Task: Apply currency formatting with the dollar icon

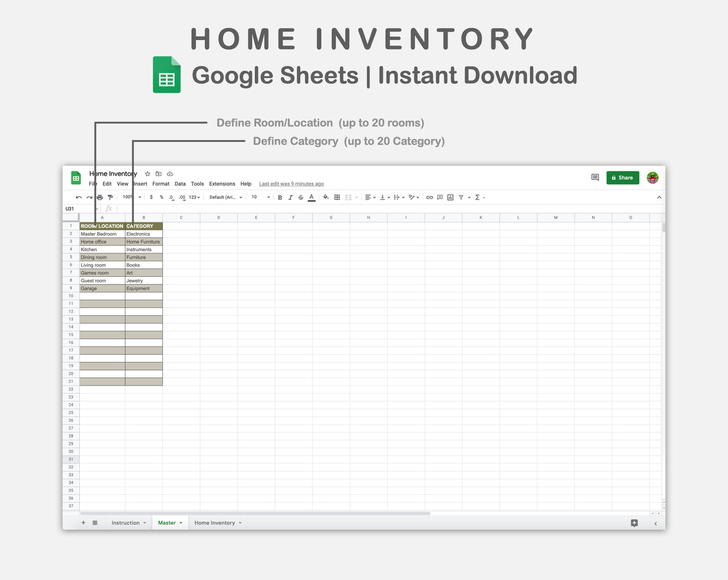Action: pos(151,197)
